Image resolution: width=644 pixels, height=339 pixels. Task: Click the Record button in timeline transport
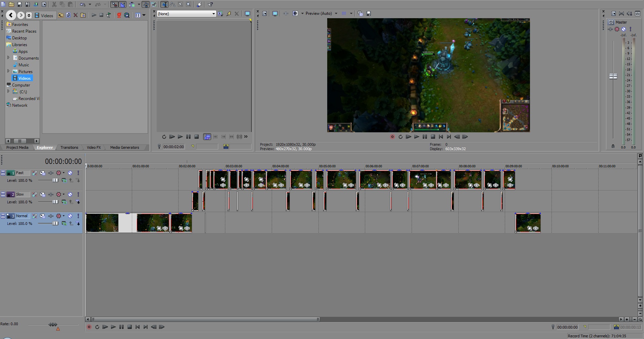click(x=89, y=327)
